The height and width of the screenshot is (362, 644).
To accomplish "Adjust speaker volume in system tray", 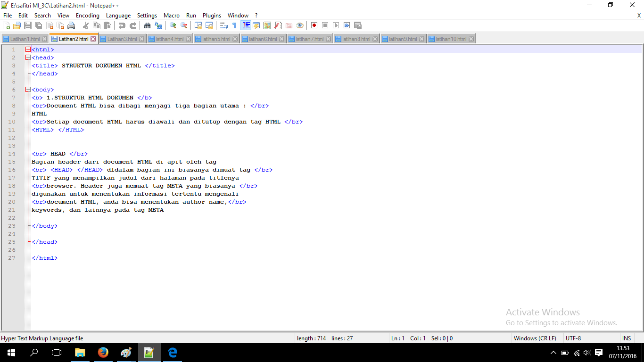I will (586, 352).
